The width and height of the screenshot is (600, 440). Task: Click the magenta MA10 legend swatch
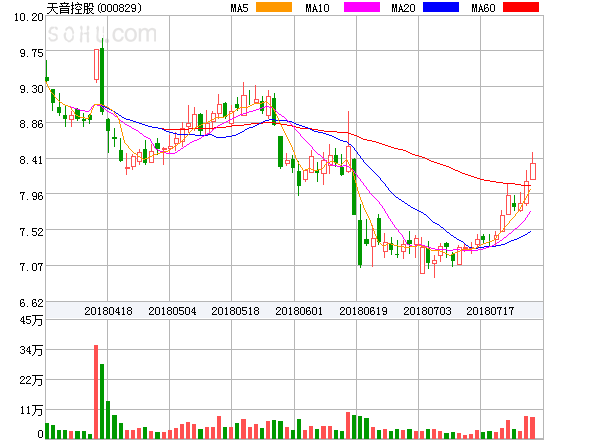(x=362, y=7)
